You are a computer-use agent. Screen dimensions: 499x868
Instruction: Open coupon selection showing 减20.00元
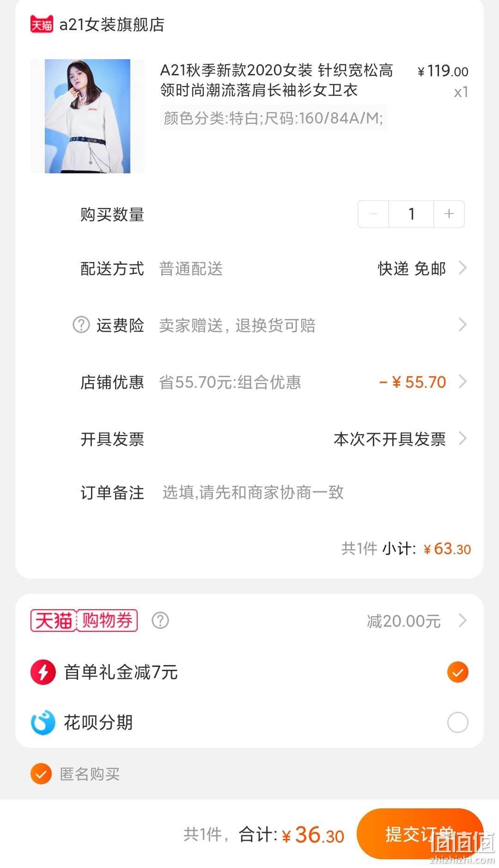[x=417, y=620]
